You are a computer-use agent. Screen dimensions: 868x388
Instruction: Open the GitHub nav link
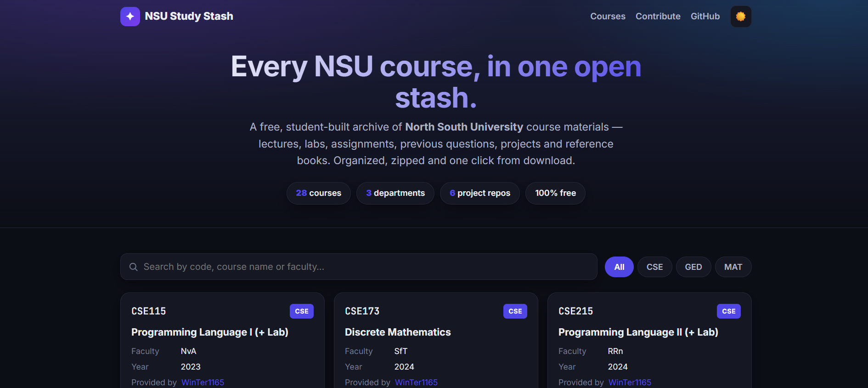[705, 16]
